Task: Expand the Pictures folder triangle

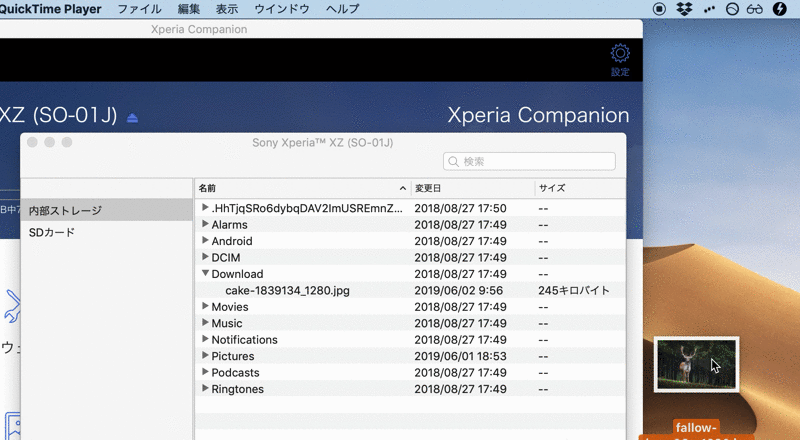Action: (205, 356)
